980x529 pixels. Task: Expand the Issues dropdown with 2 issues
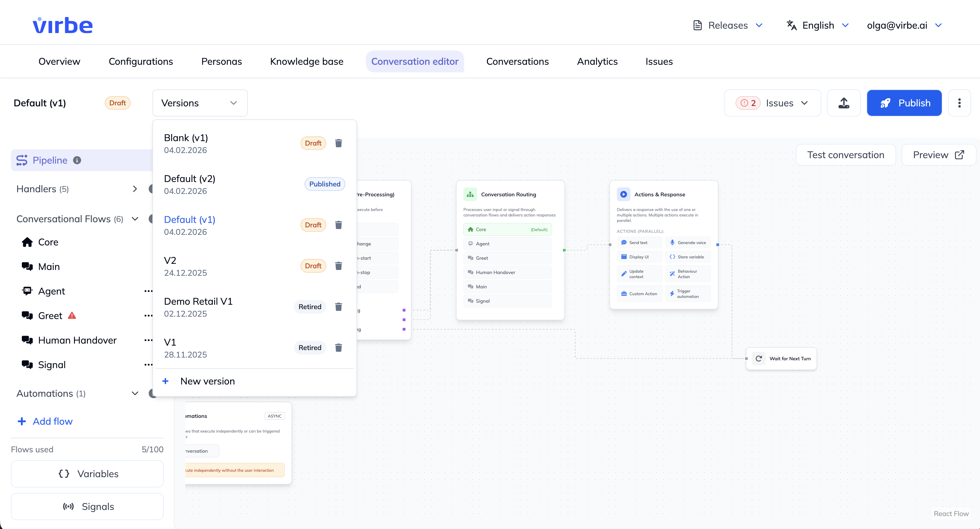tap(772, 103)
